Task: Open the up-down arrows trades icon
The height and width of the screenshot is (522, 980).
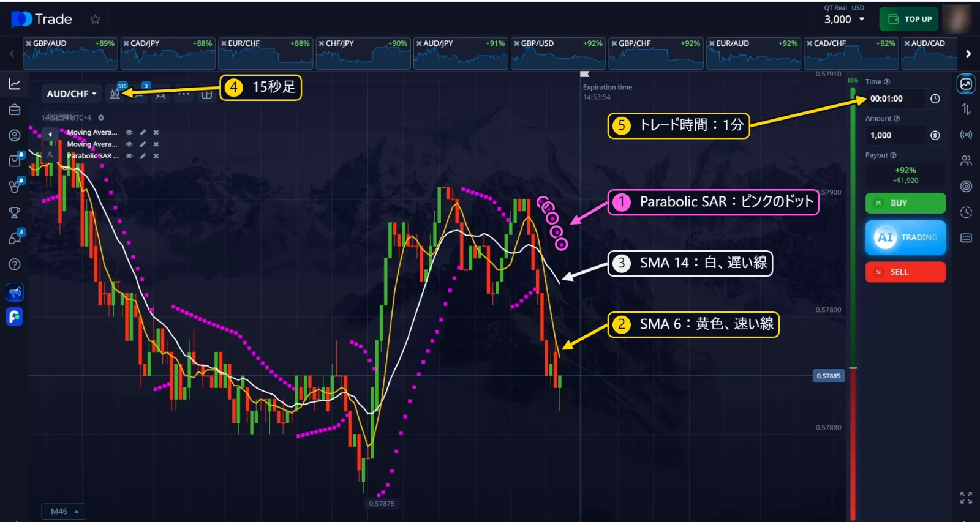Action: (x=966, y=109)
